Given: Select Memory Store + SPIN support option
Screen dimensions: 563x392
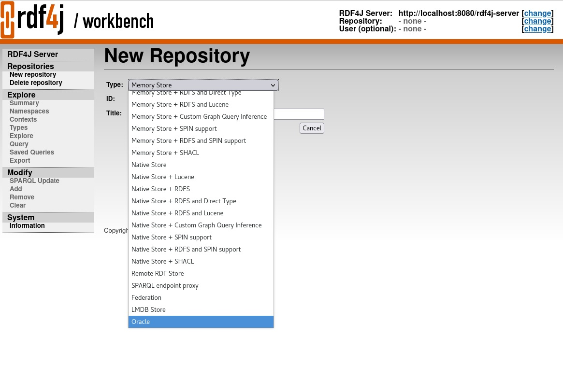Looking at the screenshot, I should pyautogui.click(x=201, y=128).
